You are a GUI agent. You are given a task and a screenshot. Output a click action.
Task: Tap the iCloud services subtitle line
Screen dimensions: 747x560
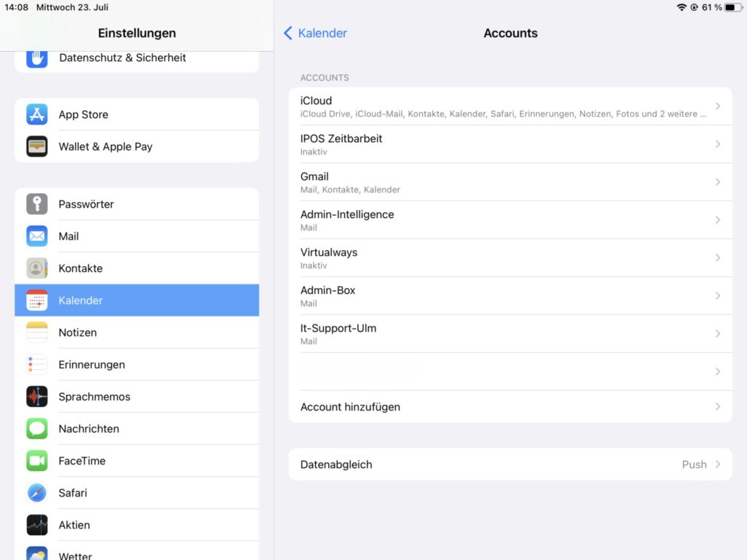(x=503, y=114)
